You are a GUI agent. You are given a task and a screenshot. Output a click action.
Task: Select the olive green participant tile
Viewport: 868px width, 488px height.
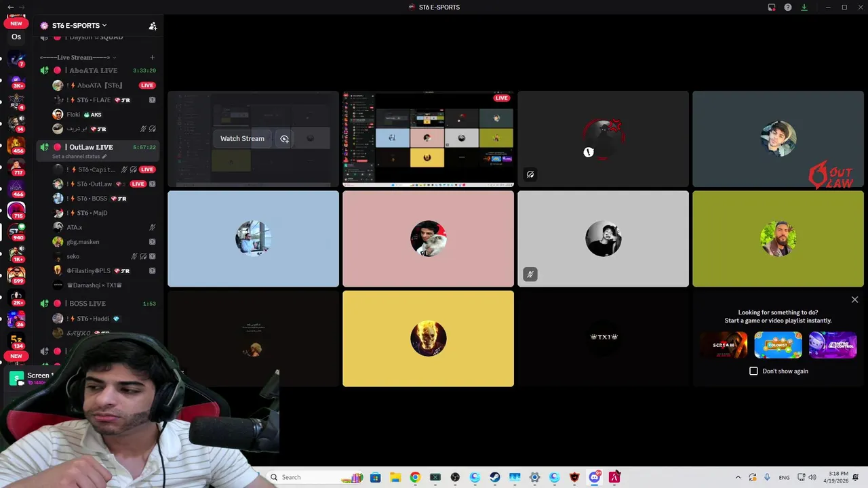pos(778,239)
